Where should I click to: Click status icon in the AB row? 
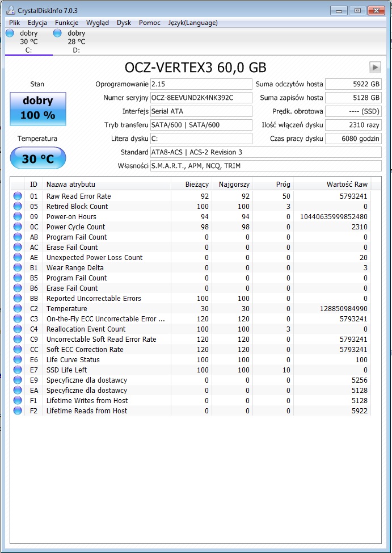coord(18,237)
